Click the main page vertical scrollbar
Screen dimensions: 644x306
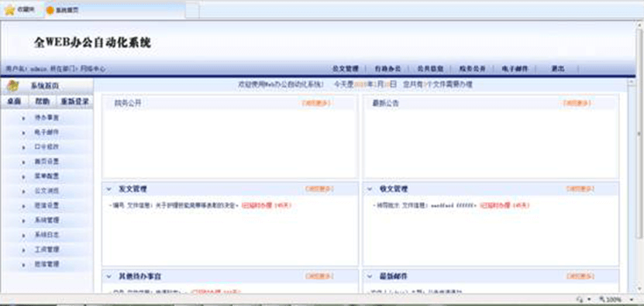(639, 156)
